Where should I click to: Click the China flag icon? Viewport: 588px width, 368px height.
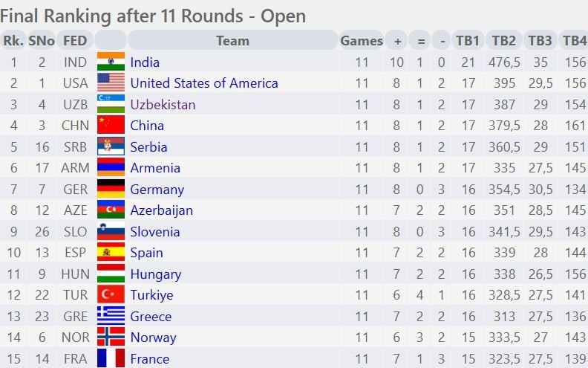tap(111, 126)
